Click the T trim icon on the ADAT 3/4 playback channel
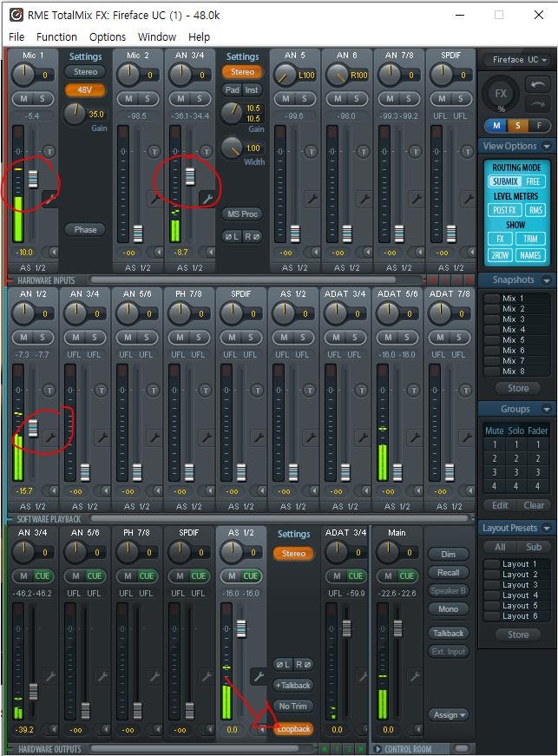Image resolution: width=558 pixels, height=756 pixels. (361, 390)
